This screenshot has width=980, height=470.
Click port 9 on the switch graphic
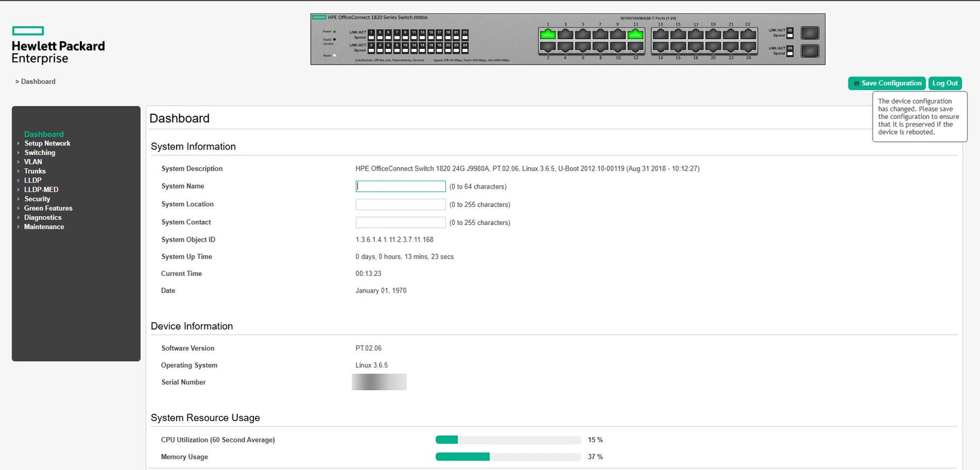[x=618, y=34]
